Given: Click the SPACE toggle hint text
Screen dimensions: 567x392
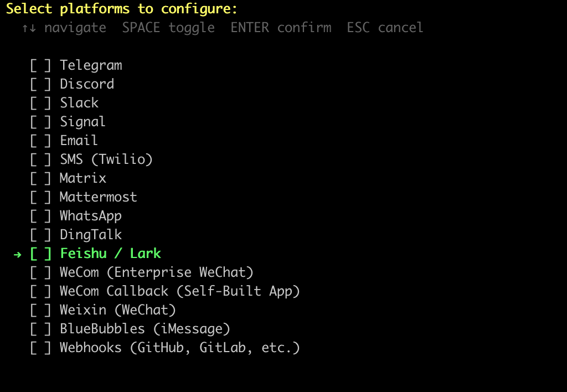Looking at the screenshot, I should click(168, 28).
